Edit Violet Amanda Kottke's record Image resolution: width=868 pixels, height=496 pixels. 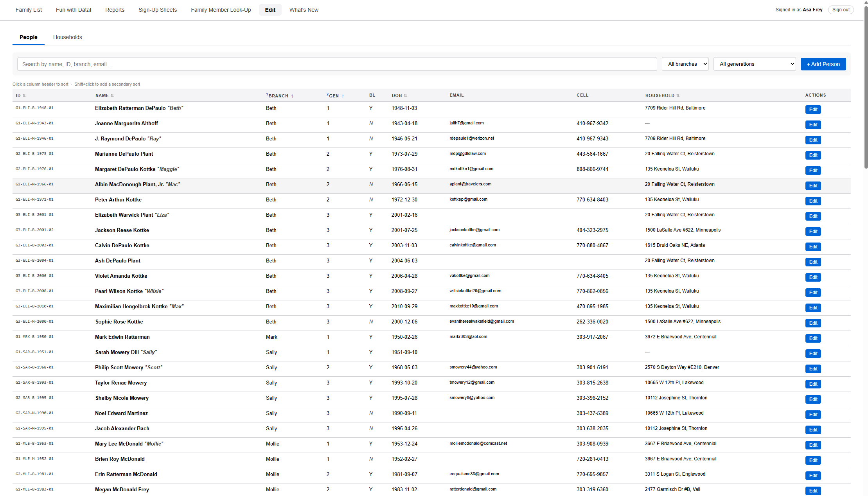pyautogui.click(x=813, y=277)
